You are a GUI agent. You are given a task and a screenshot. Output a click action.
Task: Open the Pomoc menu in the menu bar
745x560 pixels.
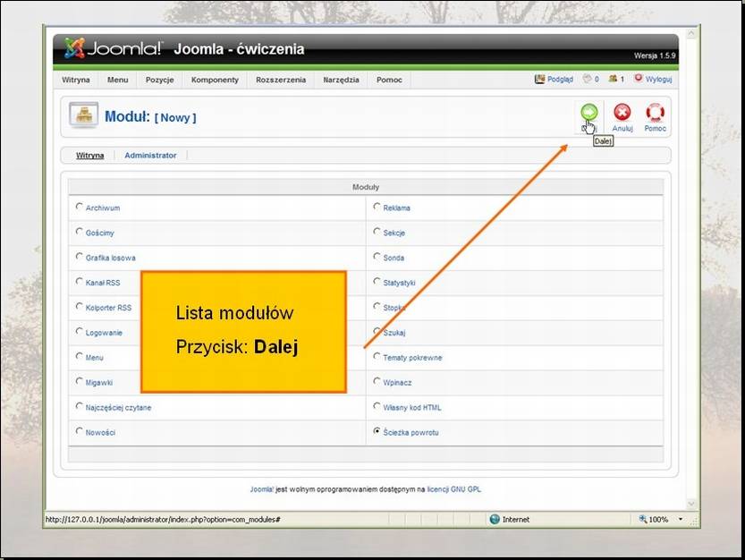[x=389, y=80]
